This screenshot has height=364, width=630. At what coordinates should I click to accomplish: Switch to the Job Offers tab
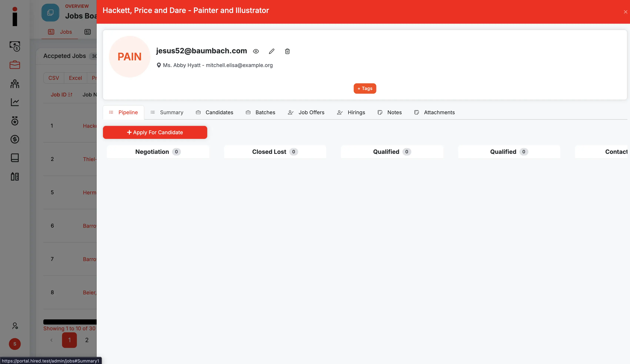pos(306,113)
